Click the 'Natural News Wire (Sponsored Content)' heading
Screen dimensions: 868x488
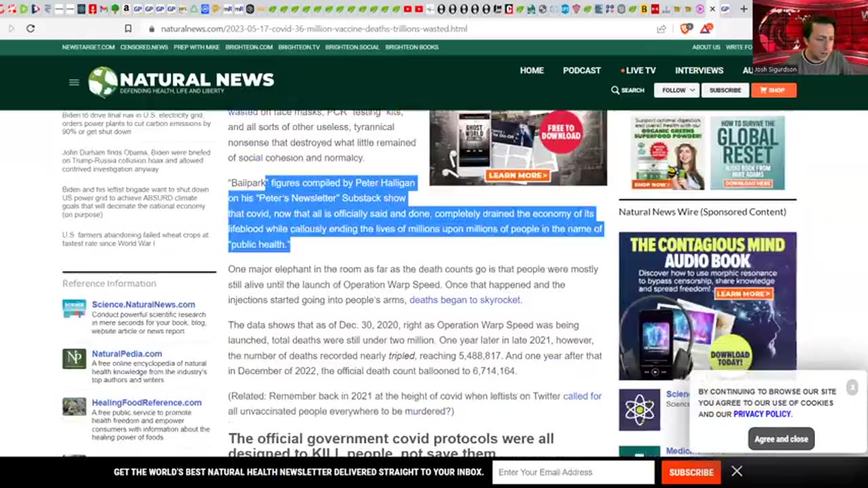pyautogui.click(x=703, y=211)
